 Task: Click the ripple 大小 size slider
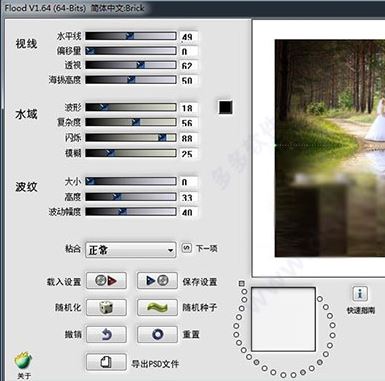tap(131, 181)
